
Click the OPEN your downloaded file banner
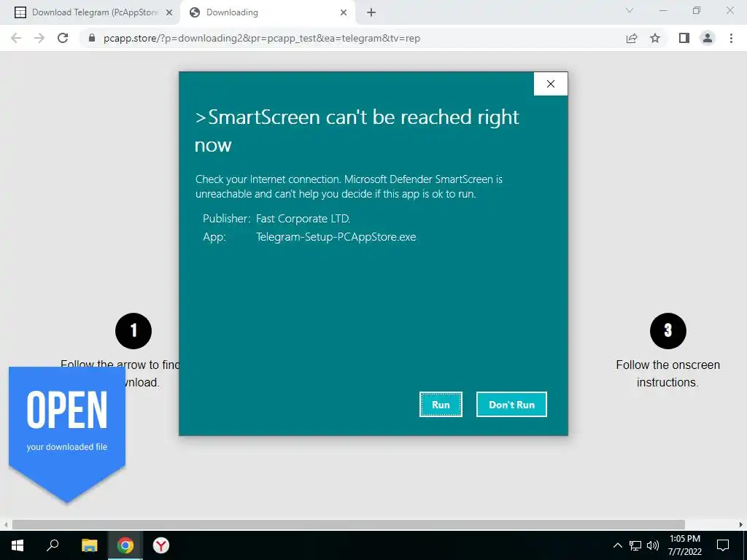67,433
